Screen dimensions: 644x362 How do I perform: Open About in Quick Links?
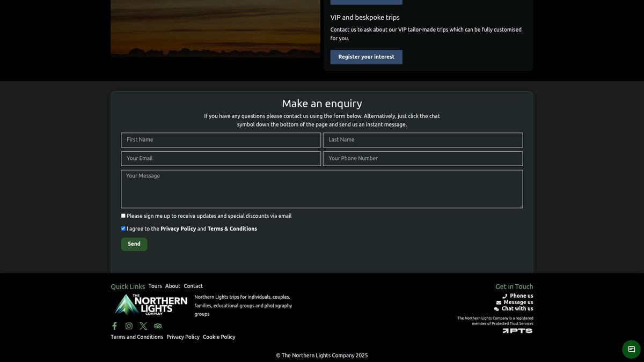coord(173,286)
